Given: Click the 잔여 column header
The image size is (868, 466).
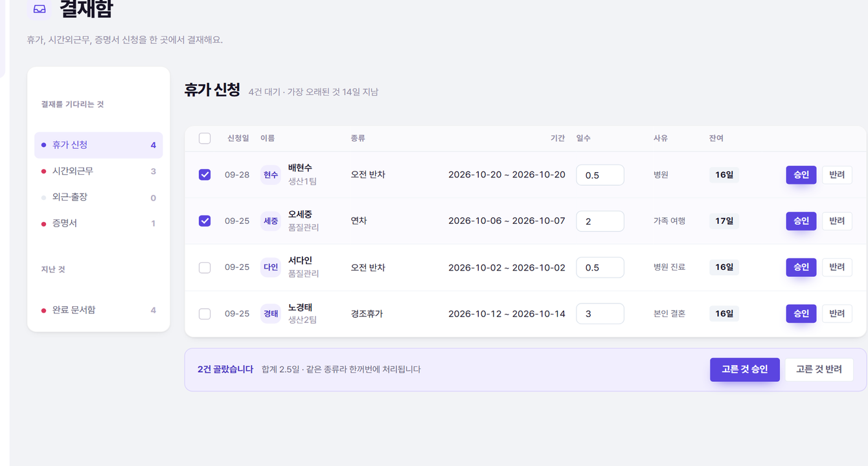Looking at the screenshot, I should click(x=716, y=139).
